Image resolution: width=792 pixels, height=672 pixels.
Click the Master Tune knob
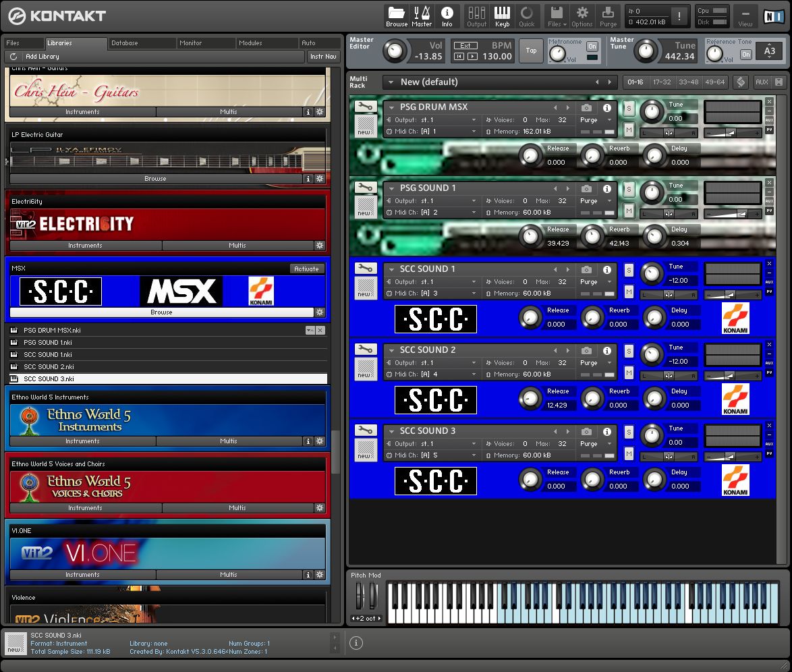(646, 51)
